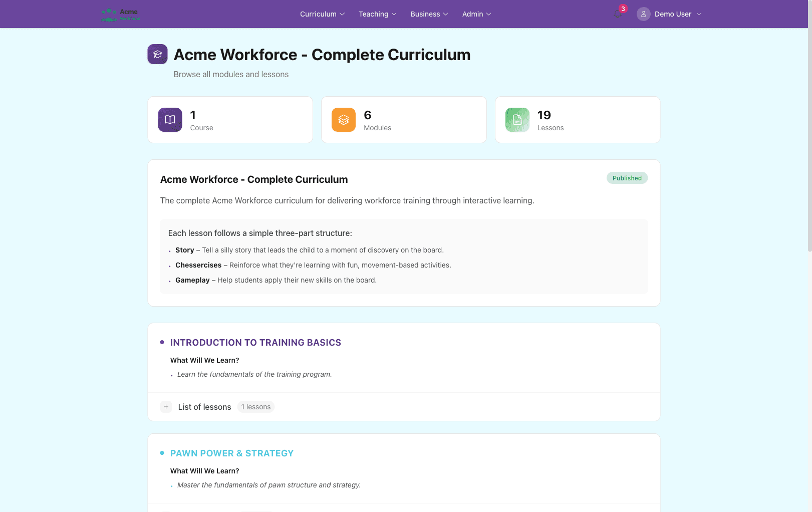
Task: Open the chevron next to Demo User
Action: tap(699, 14)
